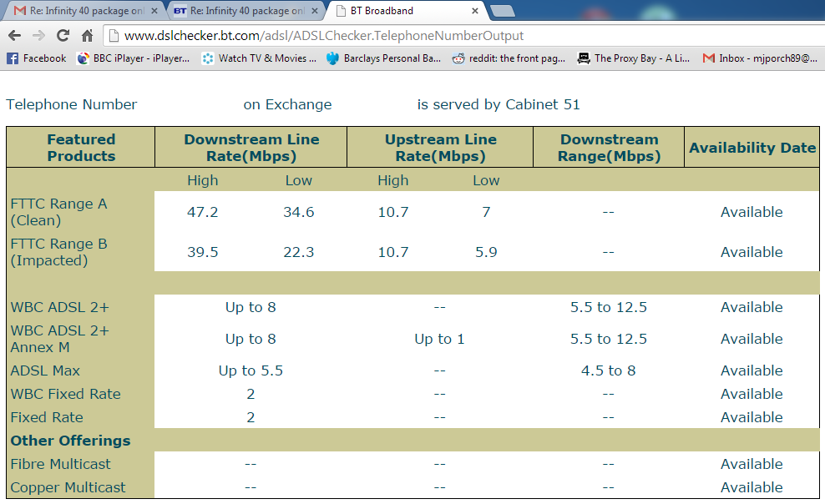Click the Downstream Range(Mbps) header
Image resolution: width=825 pixels, height=504 pixels.
click(609, 148)
